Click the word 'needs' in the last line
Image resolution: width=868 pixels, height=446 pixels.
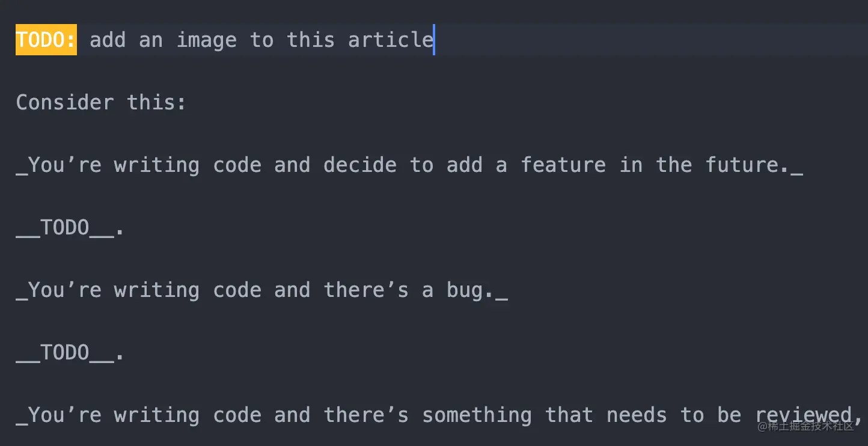tap(637, 415)
